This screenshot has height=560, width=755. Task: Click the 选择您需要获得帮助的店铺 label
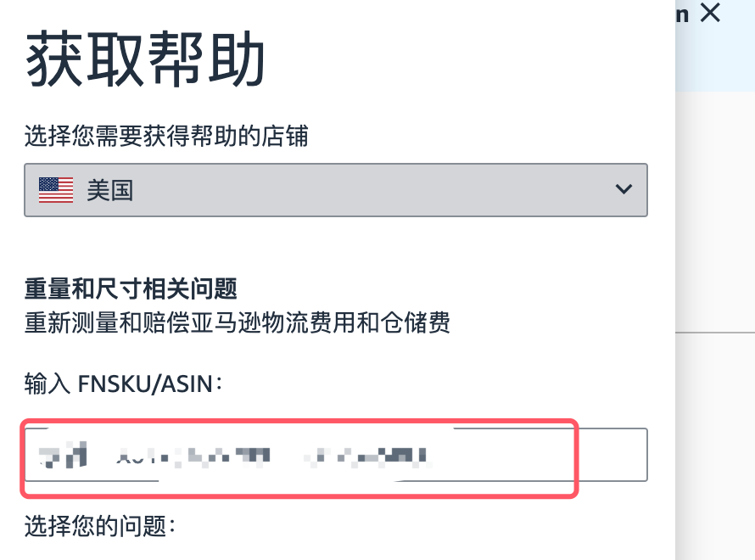(165, 136)
